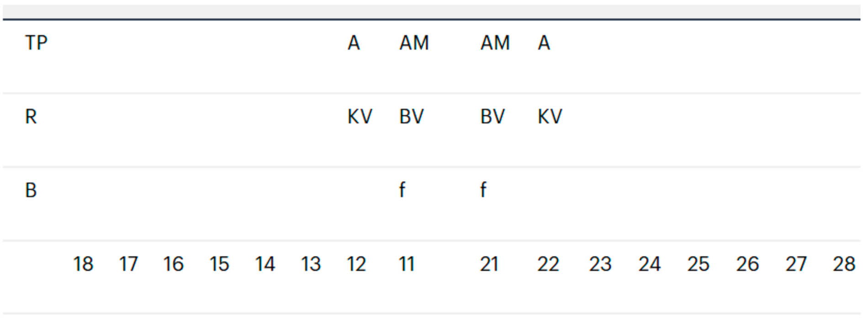Image resolution: width=868 pixels, height=322 pixels.
Task: Click the KV cell above tooth 12
Action: coord(360,116)
